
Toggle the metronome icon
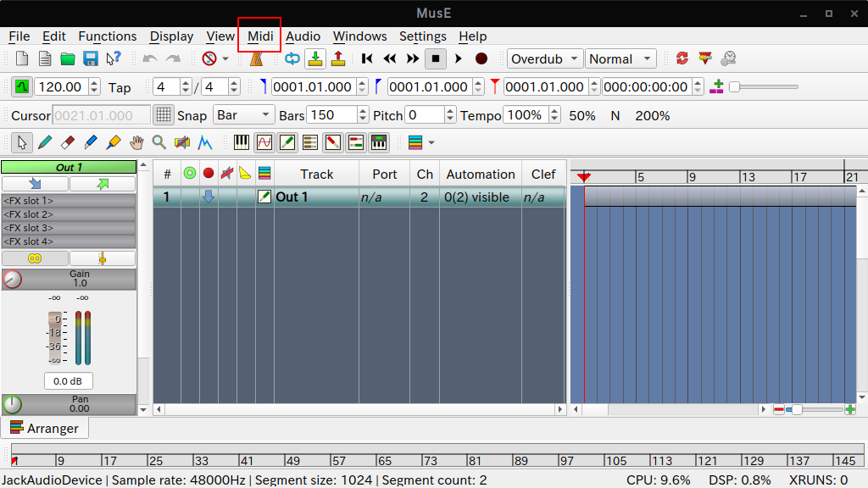(x=256, y=58)
